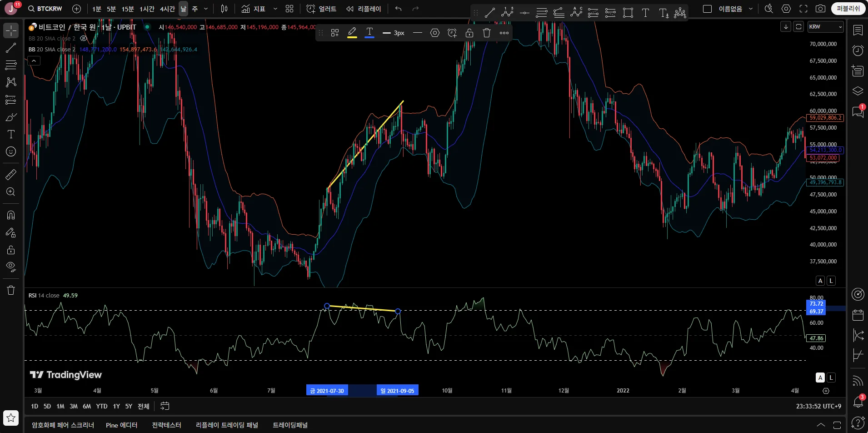Click the go to date calendar icon
The width and height of the screenshot is (868, 433).
pos(165,406)
